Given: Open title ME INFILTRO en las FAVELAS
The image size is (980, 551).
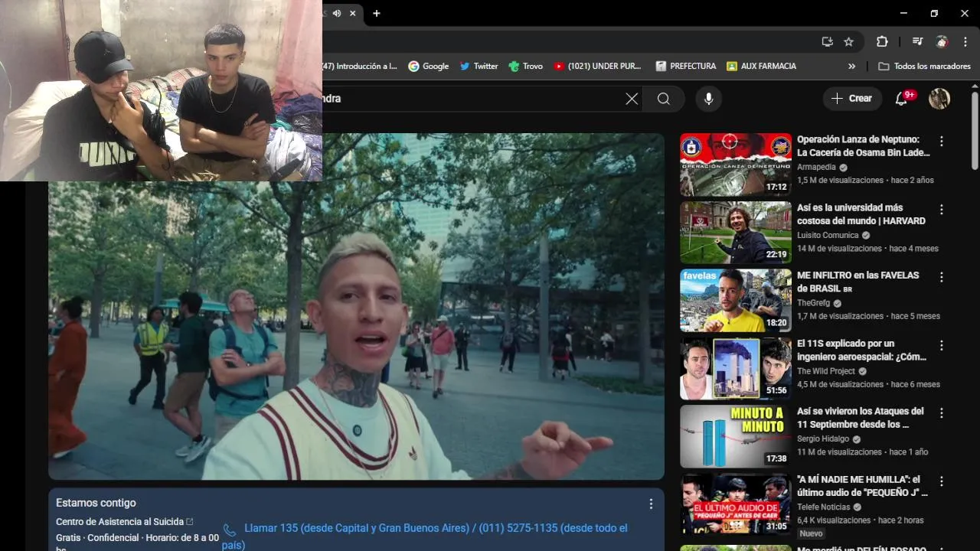Looking at the screenshot, I should tap(860, 282).
